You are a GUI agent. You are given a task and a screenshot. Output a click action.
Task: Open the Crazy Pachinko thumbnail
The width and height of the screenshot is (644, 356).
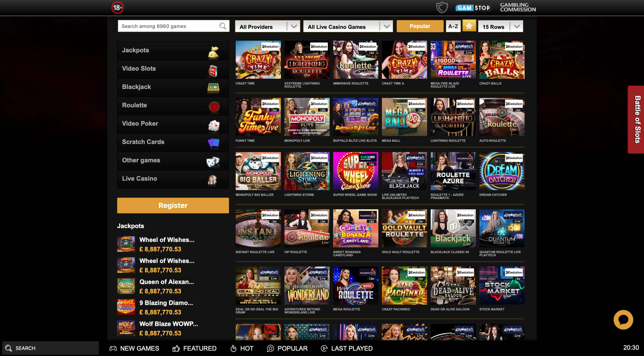[x=404, y=286]
